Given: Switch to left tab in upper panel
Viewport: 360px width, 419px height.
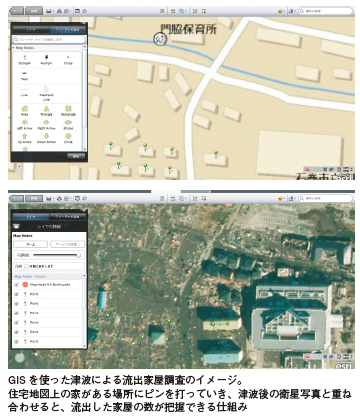Looking at the screenshot, I should tap(31, 30).
